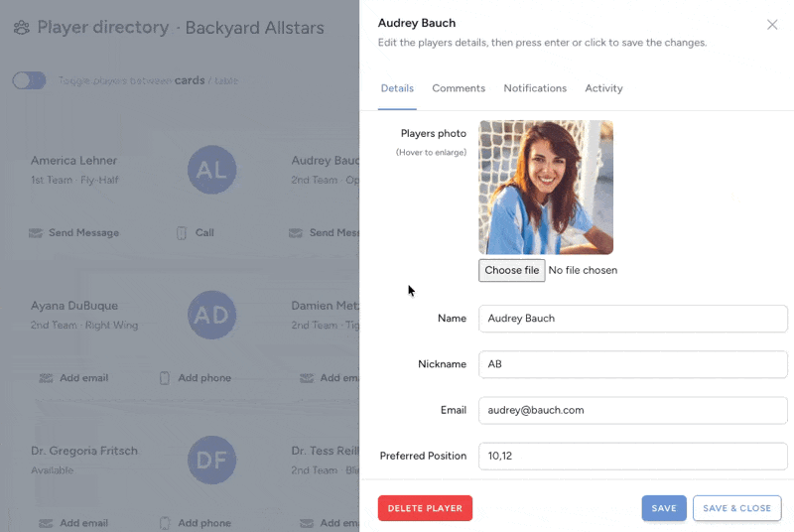This screenshot has height=532, width=794.
Task: Click the envelope icon in Dr. Gregoria Fritsch's card
Action: 46,523
